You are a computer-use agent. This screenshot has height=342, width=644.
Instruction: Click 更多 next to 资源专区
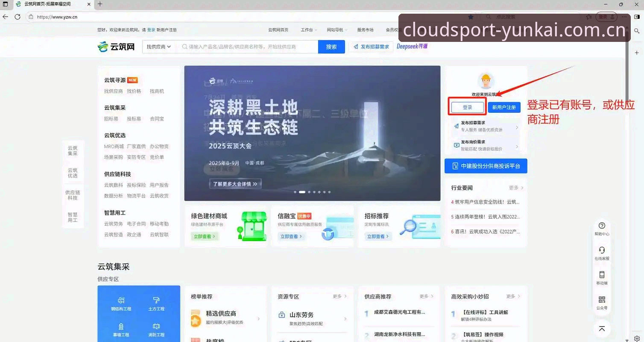tap(340, 296)
